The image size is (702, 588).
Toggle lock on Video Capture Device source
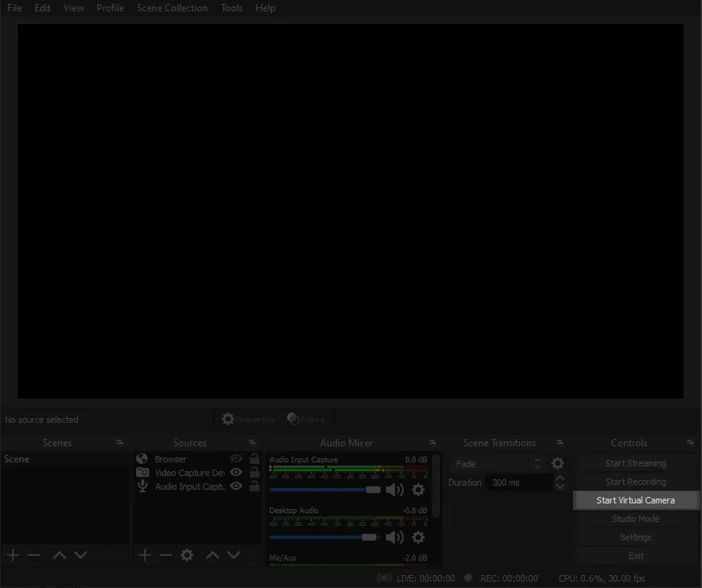click(x=255, y=472)
